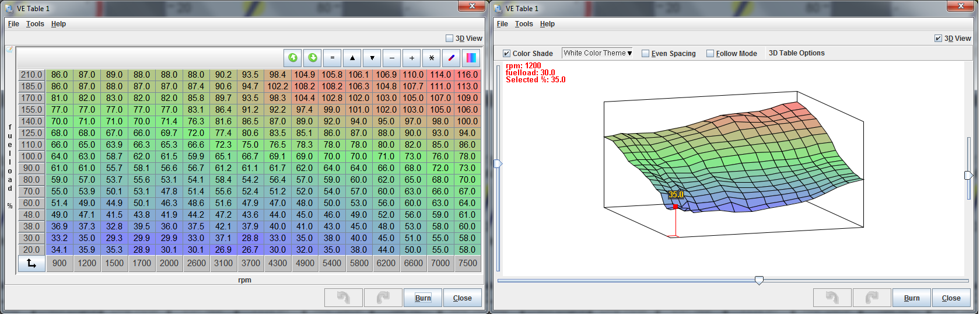Enable the Follow Mode checkbox
The height and width of the screenshot is (314, 980).
coord(710,54)
